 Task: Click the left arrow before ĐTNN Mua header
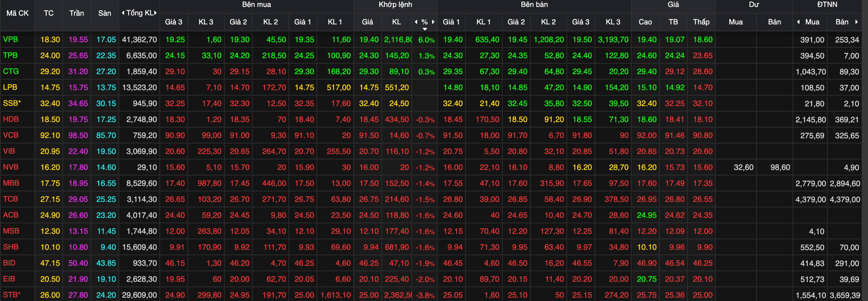pos(798,22)
